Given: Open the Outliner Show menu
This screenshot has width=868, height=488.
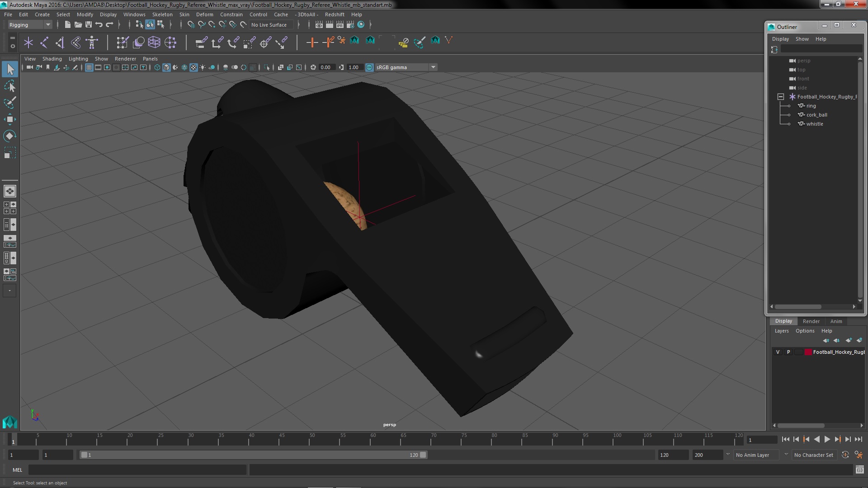Looking at the screenshot, I should (x=802, y=39).
